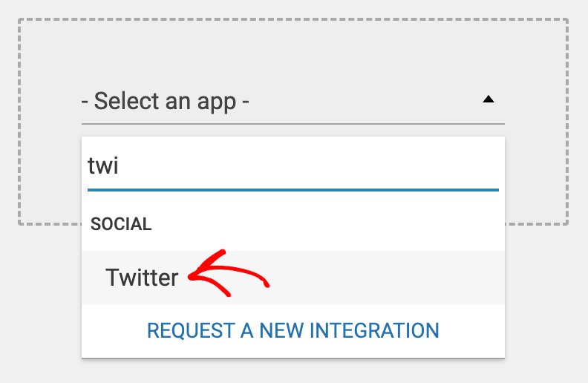588x383 pixels.
Task: Click the blue underline of the search input
Action: [293, 190]
